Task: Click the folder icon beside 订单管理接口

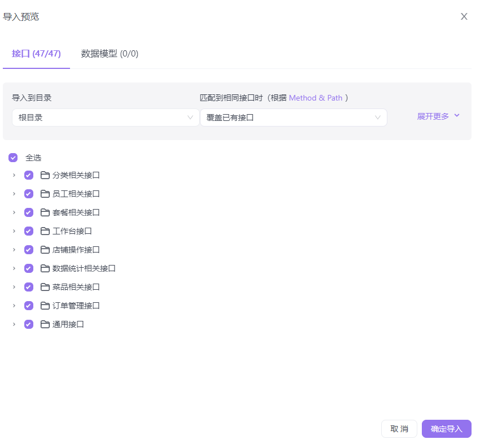Action: [45, 306]
